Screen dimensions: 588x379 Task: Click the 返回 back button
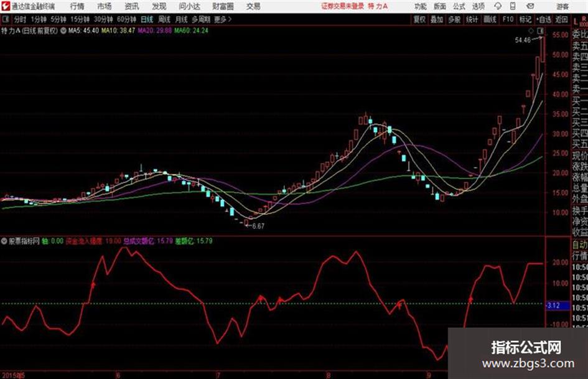[561, 19]
